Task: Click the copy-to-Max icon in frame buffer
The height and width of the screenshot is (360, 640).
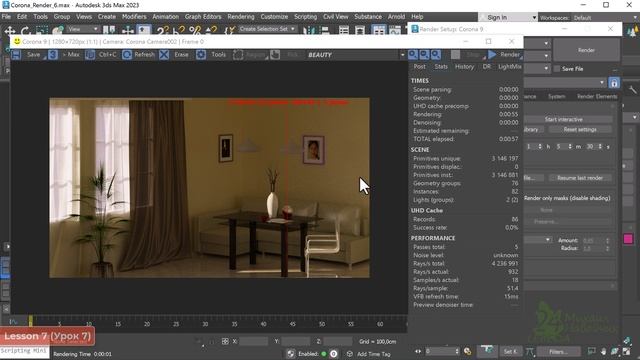Action: [x=53, y=55]
